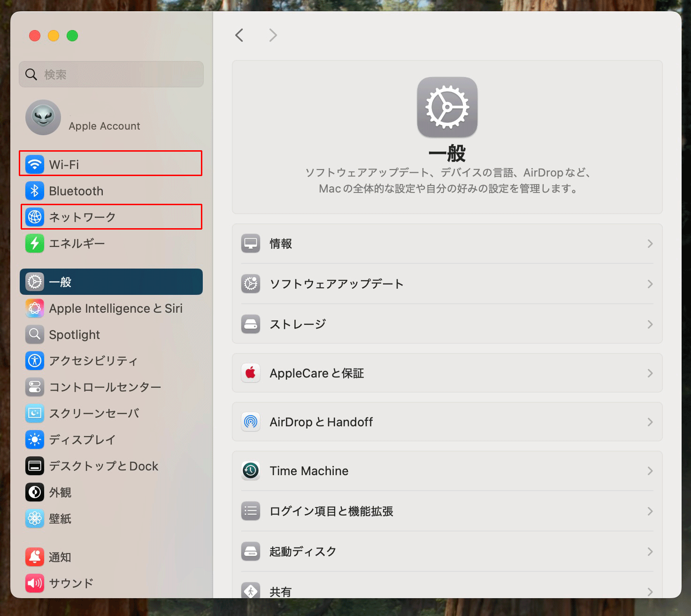Expand the ログイン項目と機能拡張 row chevron
The image size is (691, 616).
(x=650, y=511)
